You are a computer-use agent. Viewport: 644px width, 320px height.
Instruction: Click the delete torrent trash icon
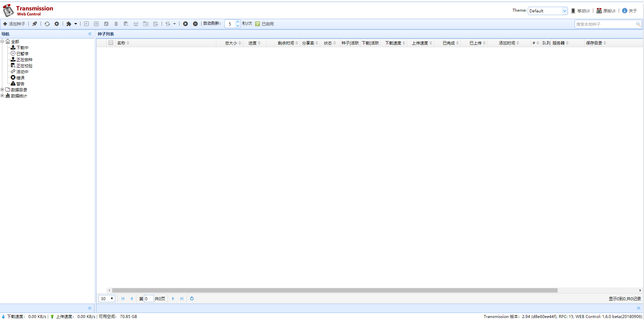[116, 24]
